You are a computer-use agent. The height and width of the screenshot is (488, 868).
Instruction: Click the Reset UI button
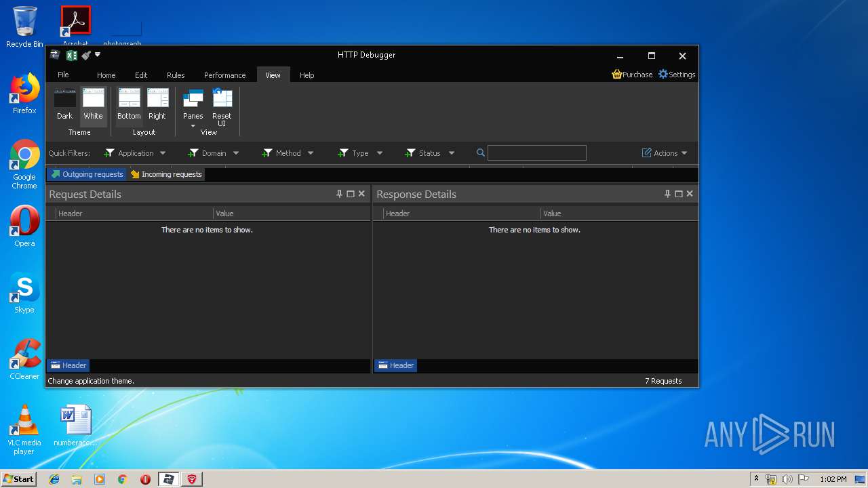coord(222,108)
